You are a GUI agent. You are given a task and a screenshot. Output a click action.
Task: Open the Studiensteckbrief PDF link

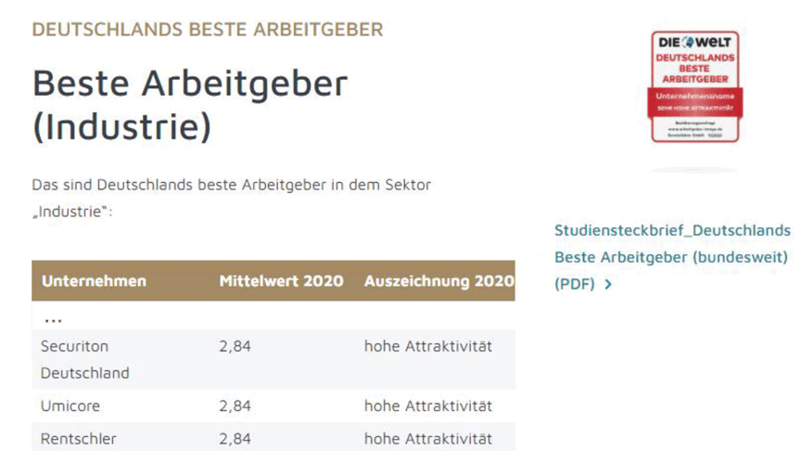pyautogui.click(x=672, y=257)
